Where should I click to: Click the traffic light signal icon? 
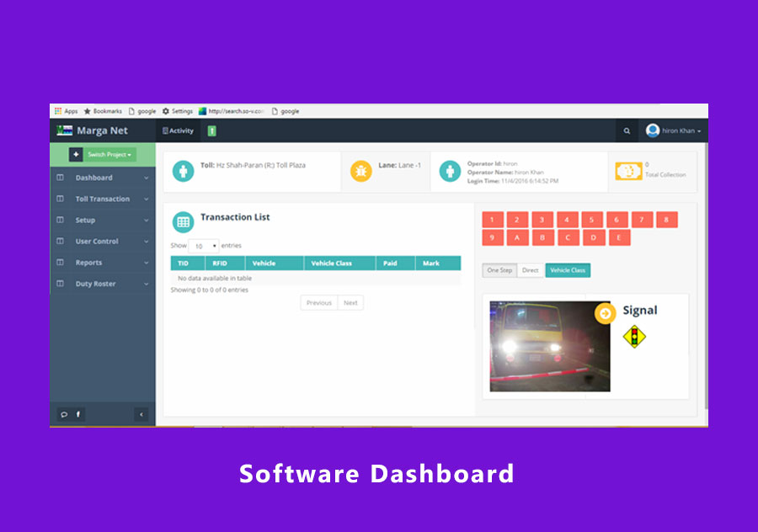click(633, 337)
